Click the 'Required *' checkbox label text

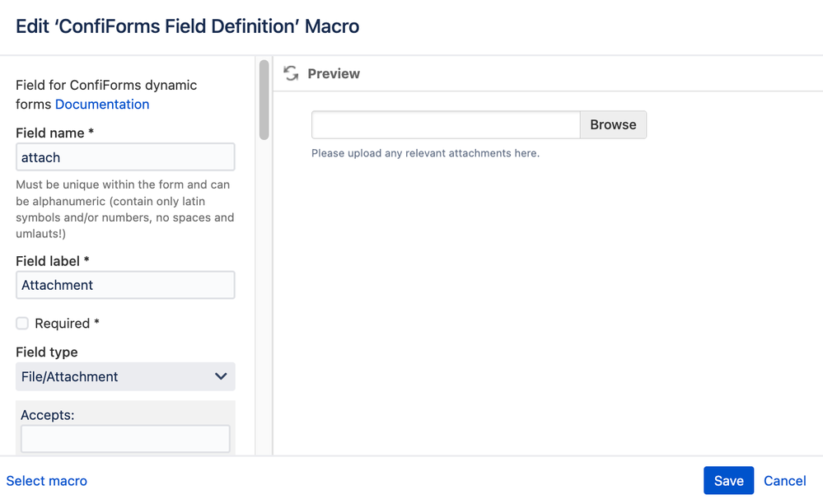[67, 324]
